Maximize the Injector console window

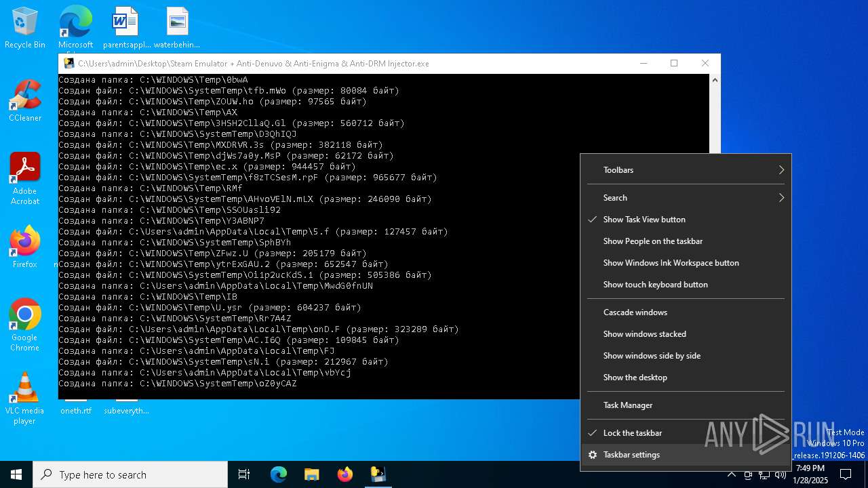click(674, 63)
